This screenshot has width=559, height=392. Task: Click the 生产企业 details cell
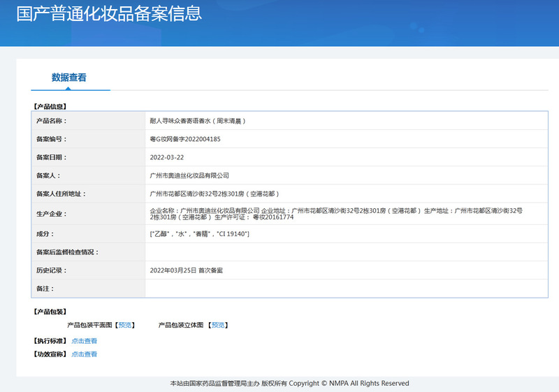click(335, 213)
